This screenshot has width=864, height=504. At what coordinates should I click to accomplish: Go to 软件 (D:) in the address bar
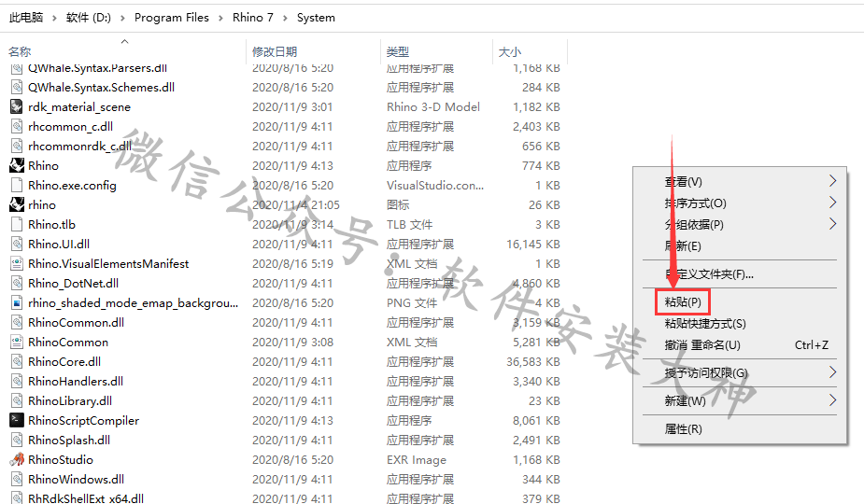88,18
